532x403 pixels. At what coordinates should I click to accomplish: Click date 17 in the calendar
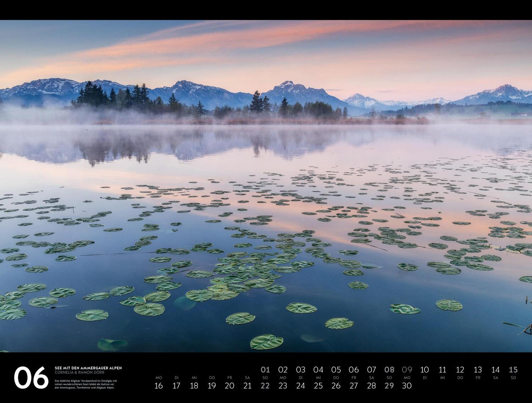click(x=176, y=386)
